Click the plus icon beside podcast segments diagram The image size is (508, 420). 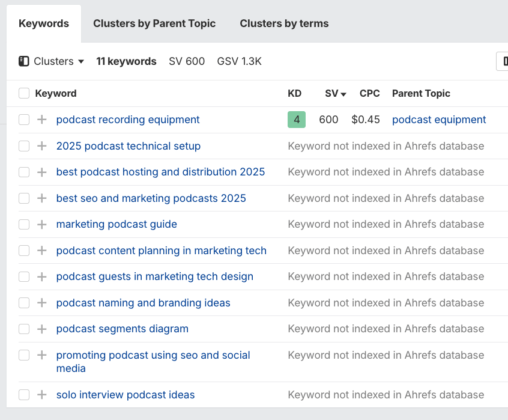(41, 329)
